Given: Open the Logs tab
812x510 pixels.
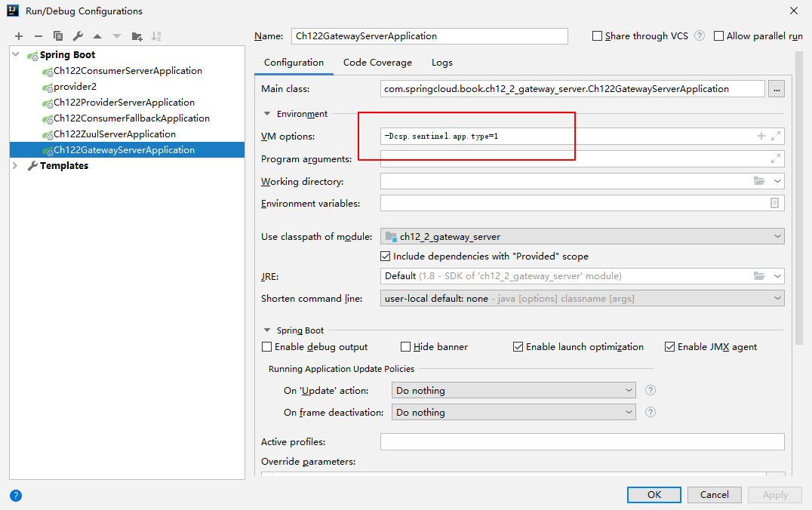Looking at the screenshot, I should click(x=441, y=63).
